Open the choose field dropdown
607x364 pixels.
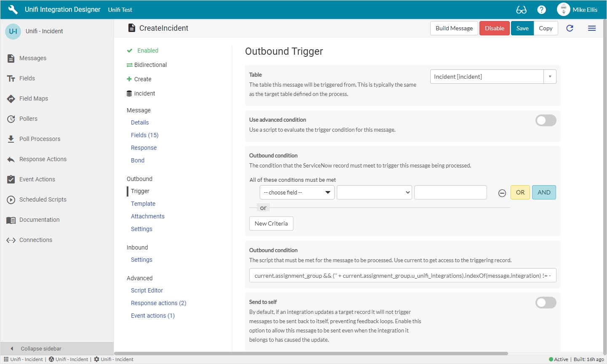(297, 192)
